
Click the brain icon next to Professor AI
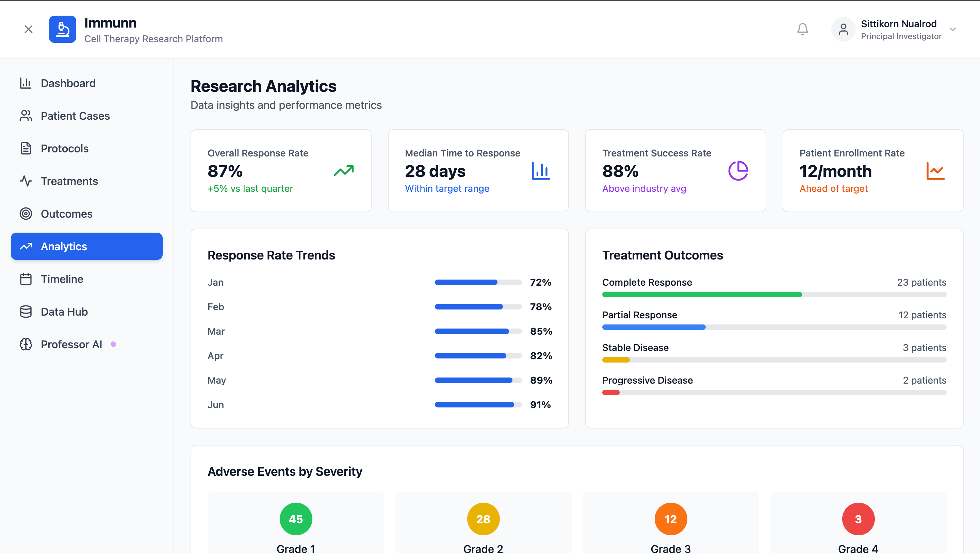tap(26, 344)
